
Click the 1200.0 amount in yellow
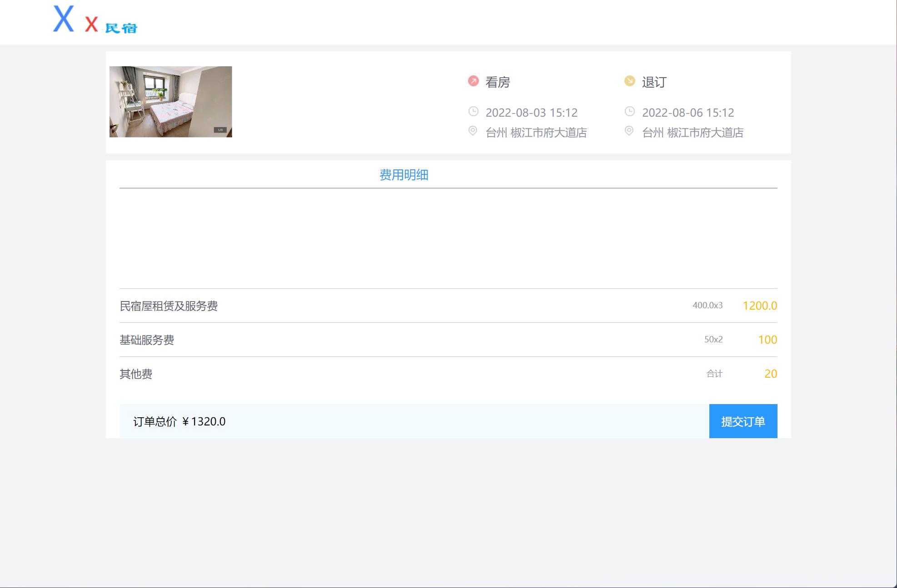760,306
